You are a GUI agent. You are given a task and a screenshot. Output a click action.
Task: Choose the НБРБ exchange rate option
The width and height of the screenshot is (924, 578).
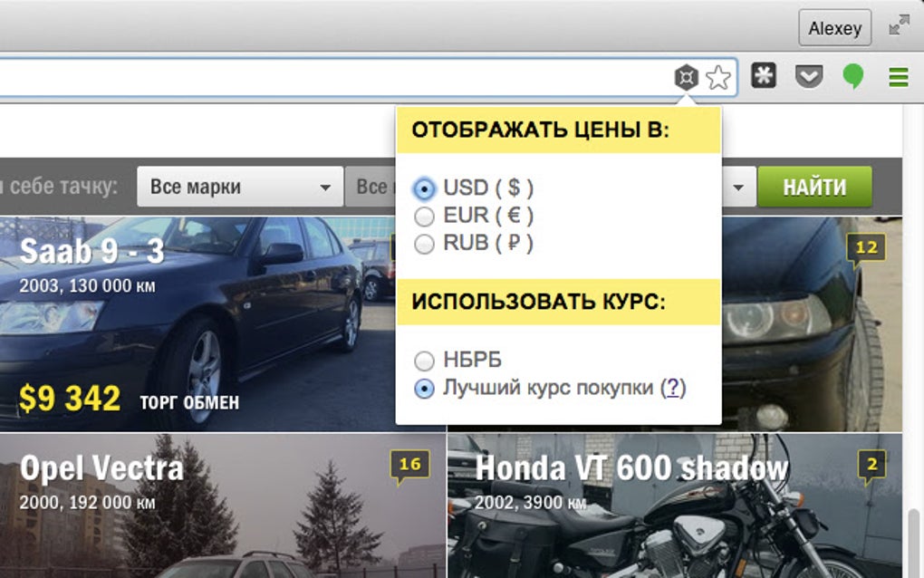click(x=423, y=360)
